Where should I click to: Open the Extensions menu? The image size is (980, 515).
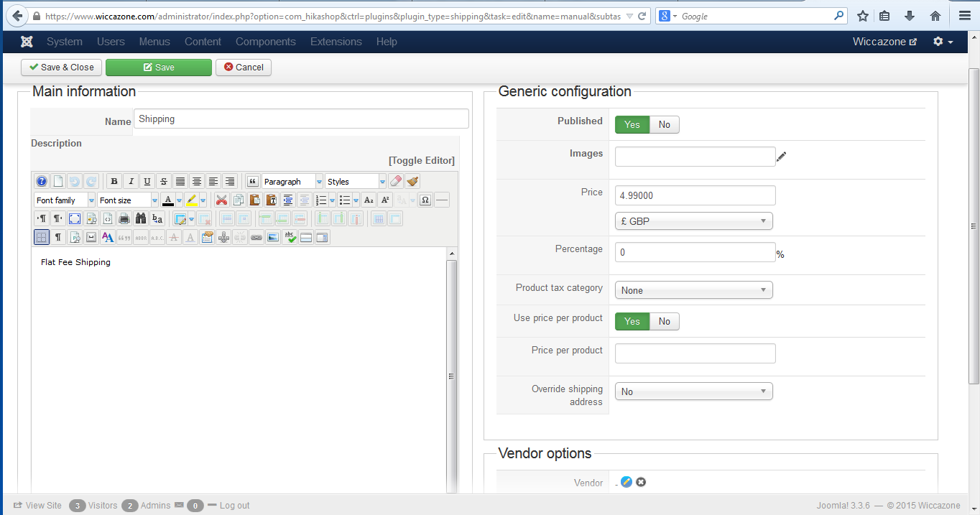tap(336, 42)
